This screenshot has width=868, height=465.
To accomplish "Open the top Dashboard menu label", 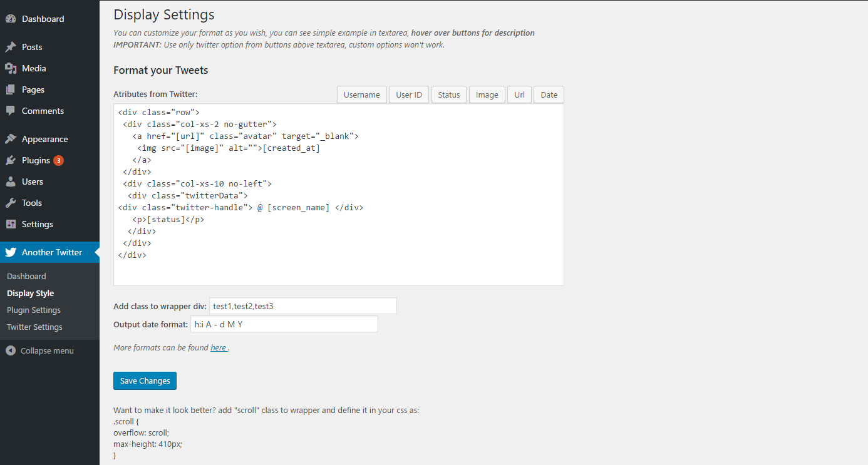I will coord(43,19).
